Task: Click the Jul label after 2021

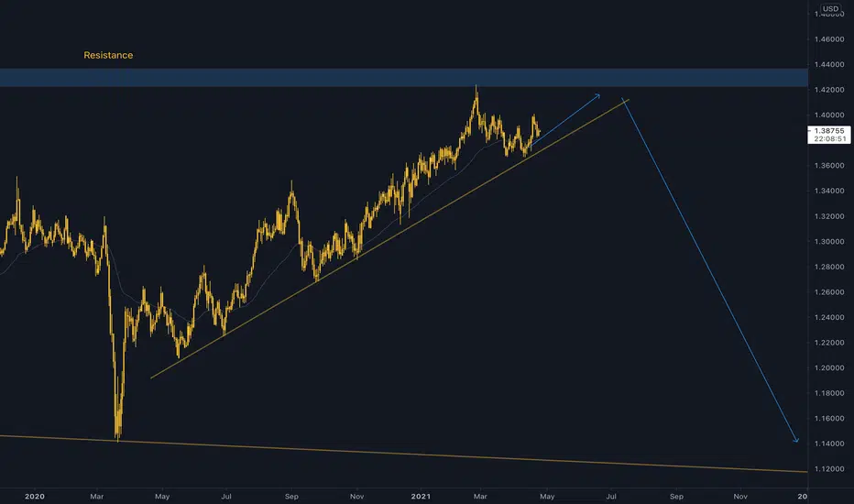Action: point(611,497)
